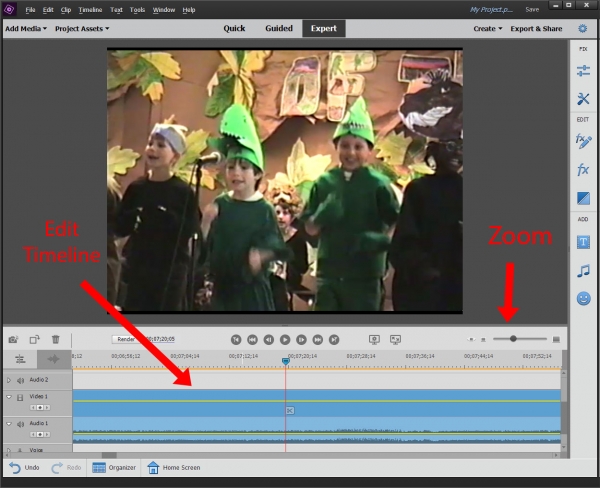The height and width of the screenshot is (488, 600).
Task: Open the Transitions panel icon
Action: click(x=583, y=199)
